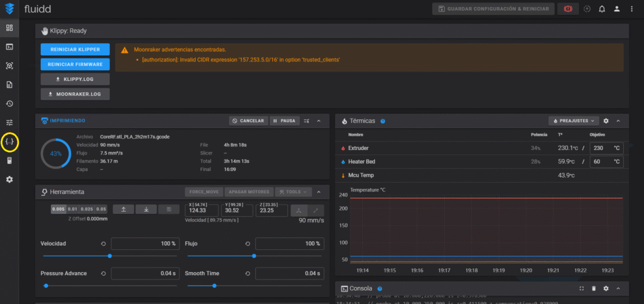Image resolution: width=644 pixels, height=304 pixels.
Task: Open the three-dot menu in the top bar
Action: click(631, 9)
